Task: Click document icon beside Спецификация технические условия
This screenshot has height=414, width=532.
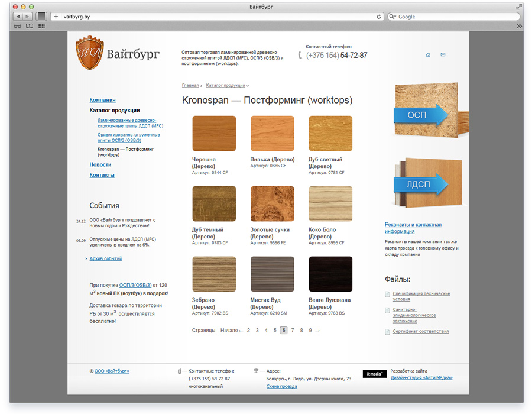Action: tap(387, 294)
